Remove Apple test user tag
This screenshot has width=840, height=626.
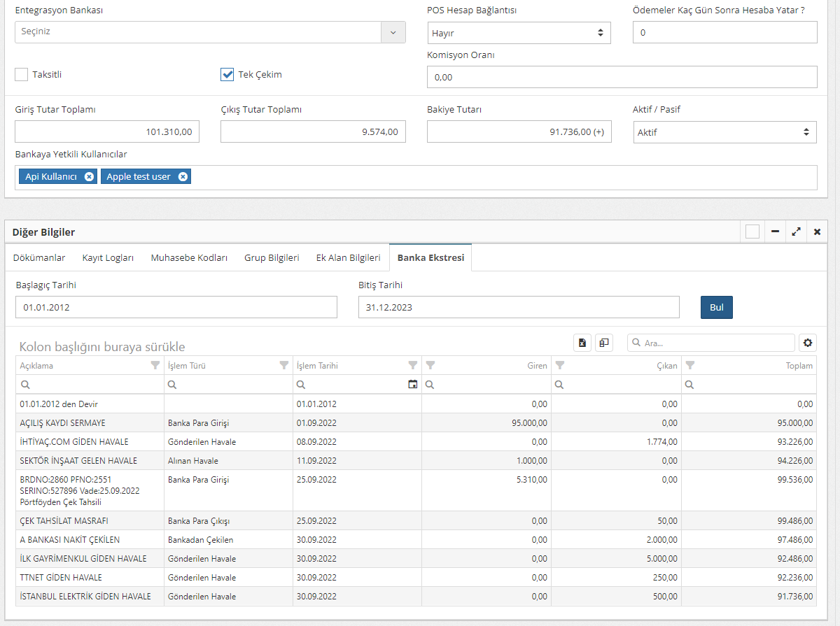183,177
